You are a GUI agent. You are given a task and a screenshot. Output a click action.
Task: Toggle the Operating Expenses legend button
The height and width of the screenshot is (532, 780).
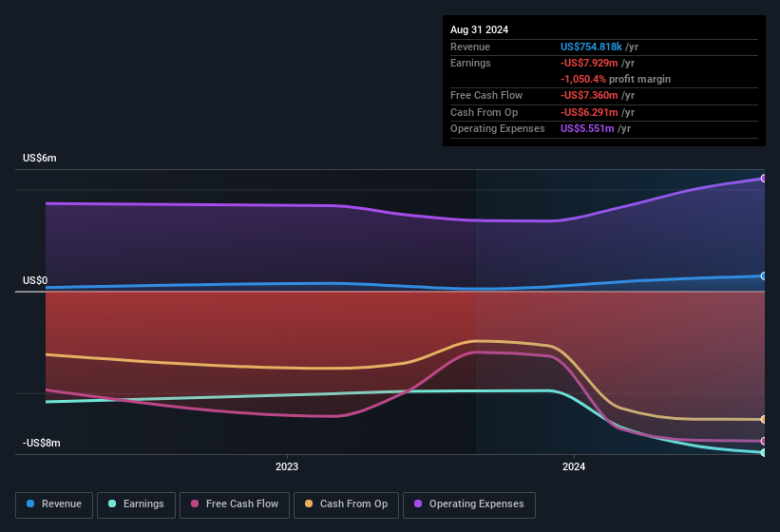pos(469,504)
